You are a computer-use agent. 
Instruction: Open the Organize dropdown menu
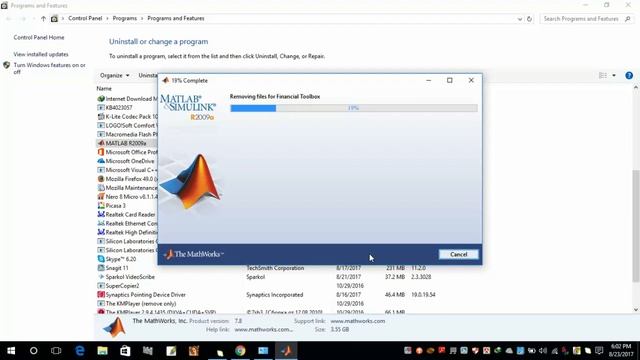coord(114,76)
